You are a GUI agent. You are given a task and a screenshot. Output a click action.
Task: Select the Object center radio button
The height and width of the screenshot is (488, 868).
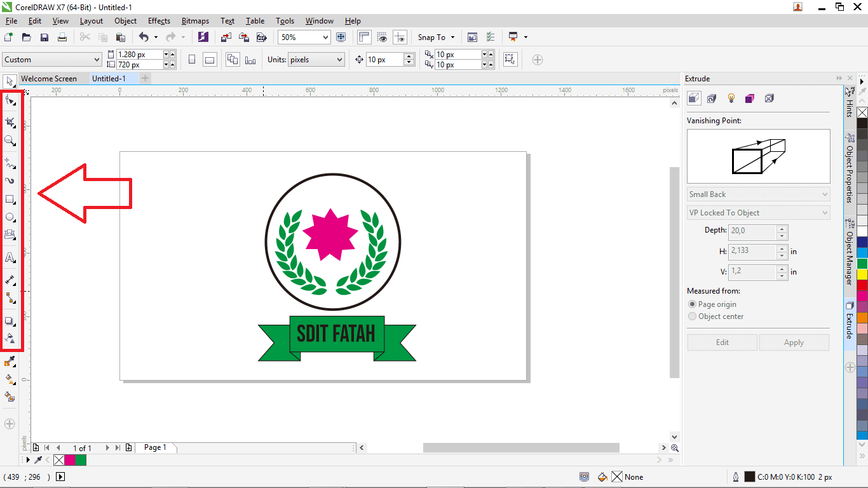692,316
